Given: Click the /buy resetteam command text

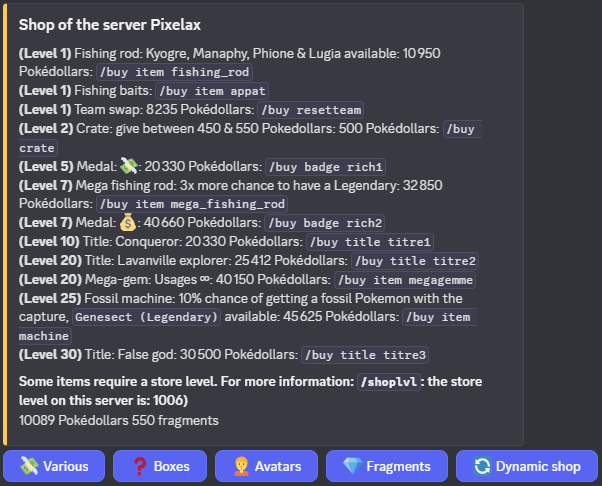Looking at the screenshot, I should (311, 110).
